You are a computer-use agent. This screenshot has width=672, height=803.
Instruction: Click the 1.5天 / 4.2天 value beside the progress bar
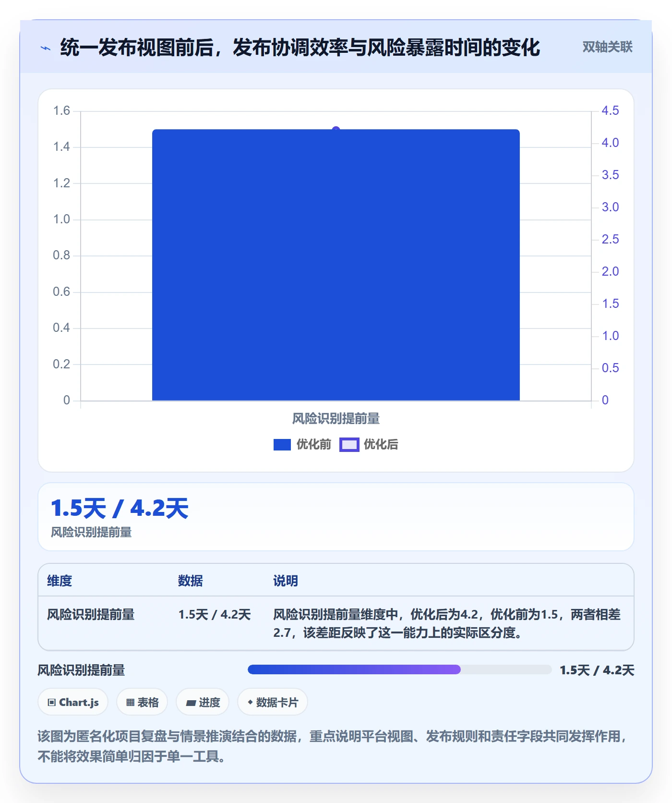[597, 670]
